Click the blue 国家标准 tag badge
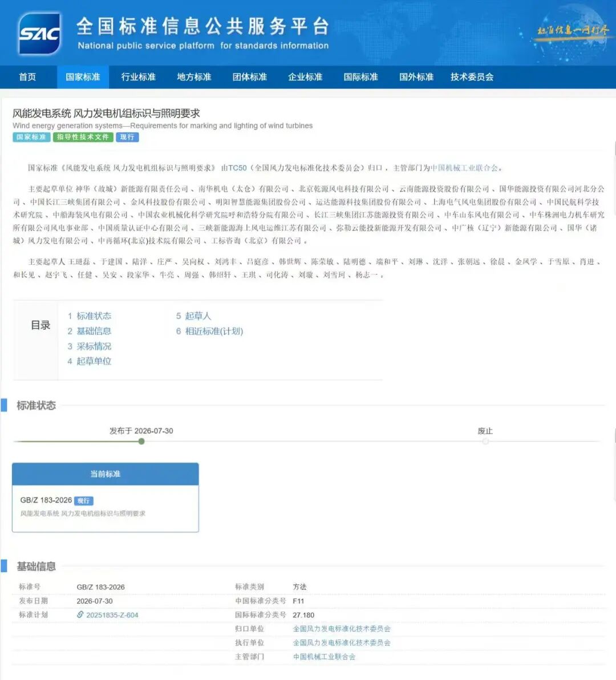Screen dimensions: 616x680 pos(31,137)
